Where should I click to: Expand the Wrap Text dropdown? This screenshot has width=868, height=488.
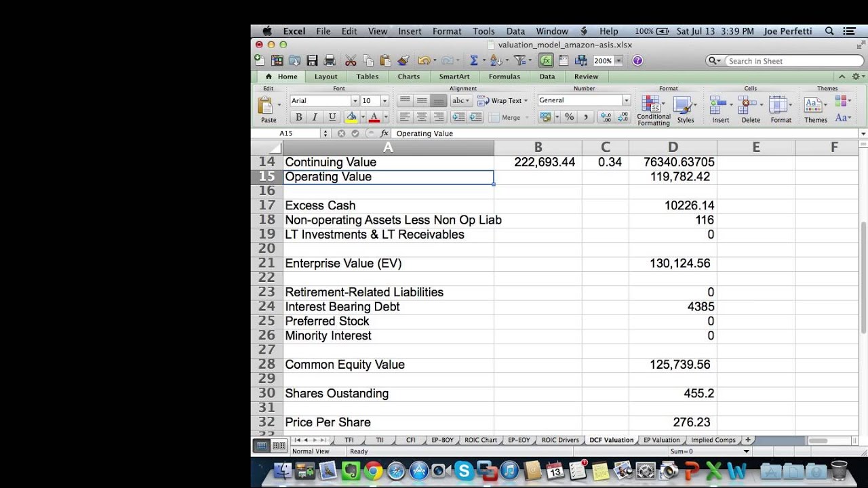(x=526, y=101)
